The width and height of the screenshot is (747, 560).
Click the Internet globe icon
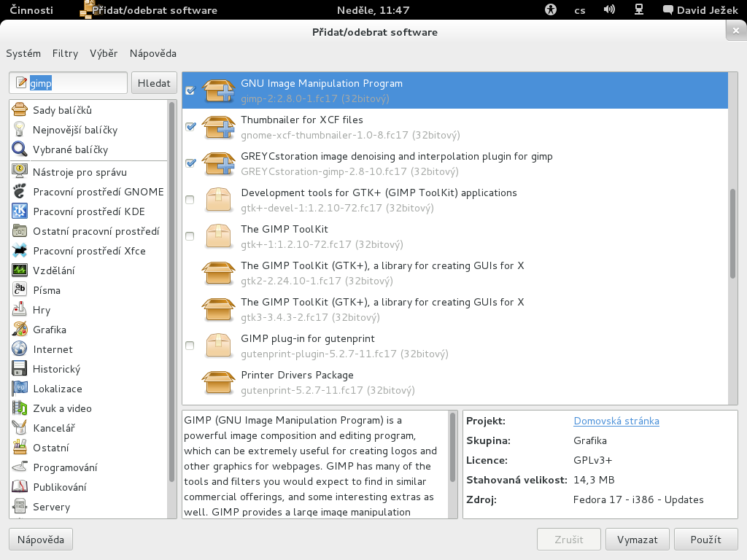pyautogui.click(x=20, y=349)
